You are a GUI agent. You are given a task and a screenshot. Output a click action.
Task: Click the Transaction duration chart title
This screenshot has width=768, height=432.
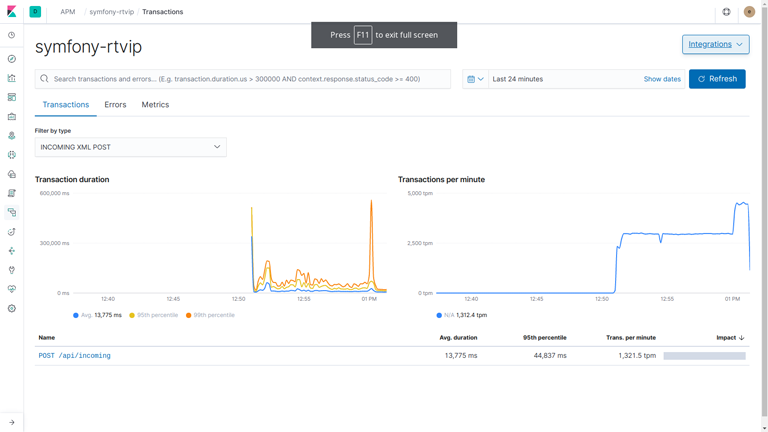pos(72,179)
